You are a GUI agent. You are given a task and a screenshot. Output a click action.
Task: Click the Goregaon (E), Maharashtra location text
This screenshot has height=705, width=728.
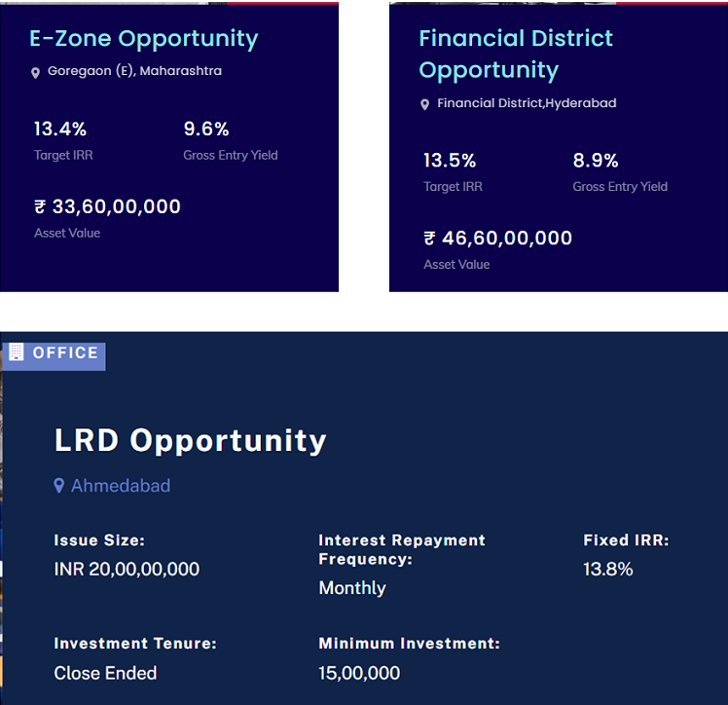(x=134, y=71)
